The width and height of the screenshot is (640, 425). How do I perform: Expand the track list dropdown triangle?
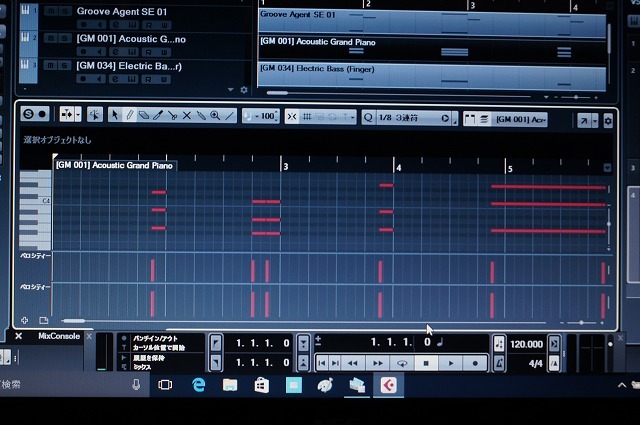pyautogui.click(x=231, y=89)
